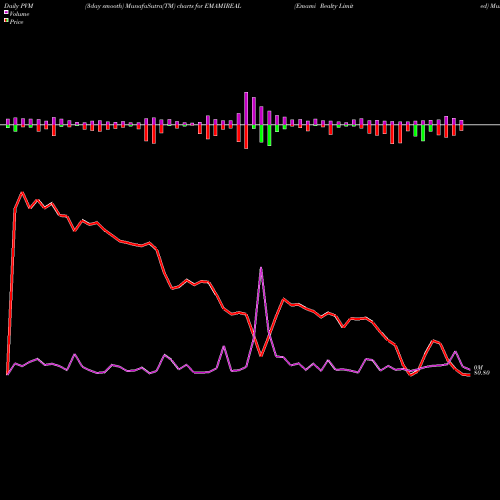
Task: Click the red price line's highest peak
Action: pyautogui.click(x=23, y=192)
